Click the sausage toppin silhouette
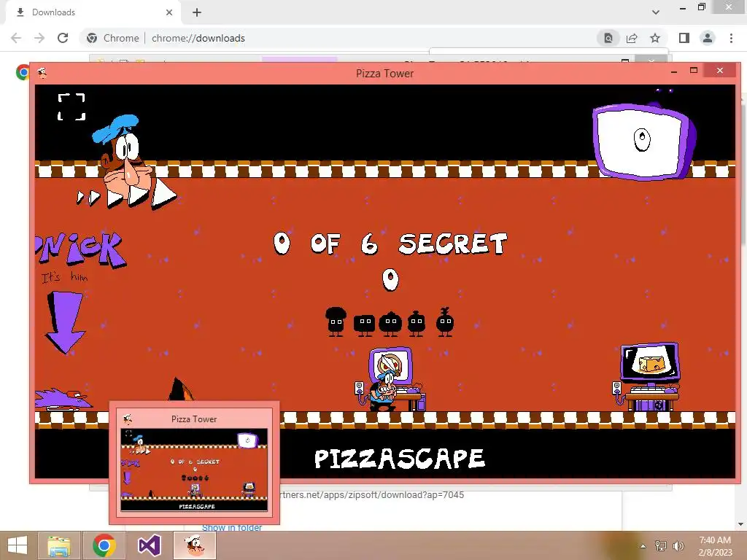747x560 pixels. [x=417, y=323]
